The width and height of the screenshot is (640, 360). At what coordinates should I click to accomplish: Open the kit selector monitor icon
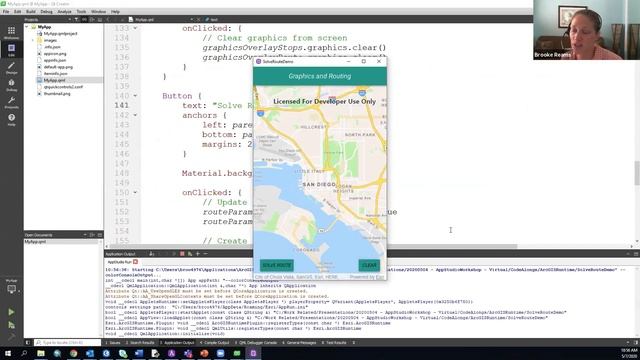tap(11, 289)
